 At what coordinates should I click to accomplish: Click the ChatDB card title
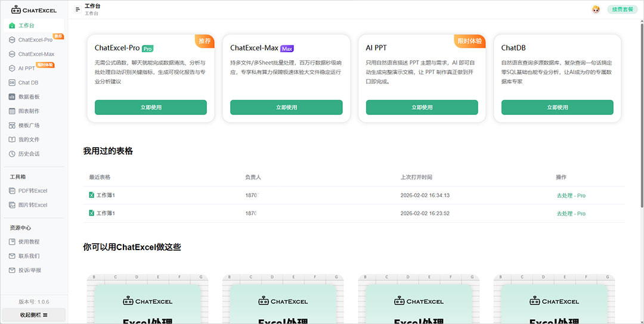click(513, 48)
